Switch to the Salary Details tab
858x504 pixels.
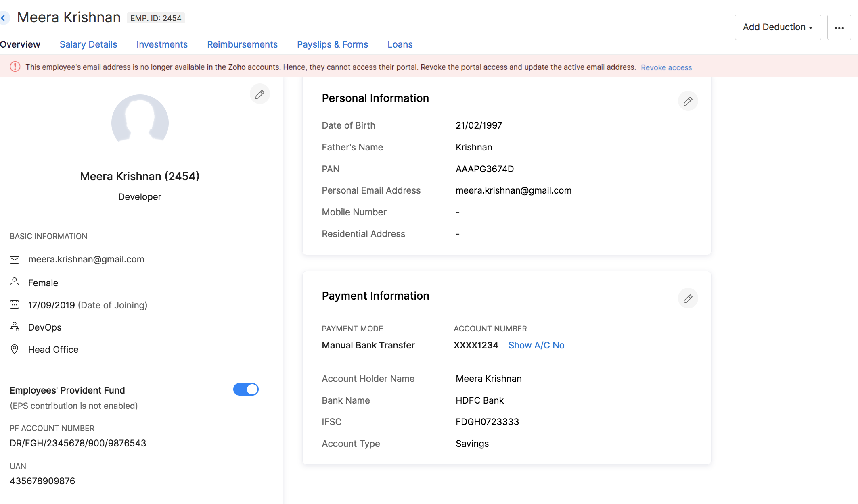88,44
